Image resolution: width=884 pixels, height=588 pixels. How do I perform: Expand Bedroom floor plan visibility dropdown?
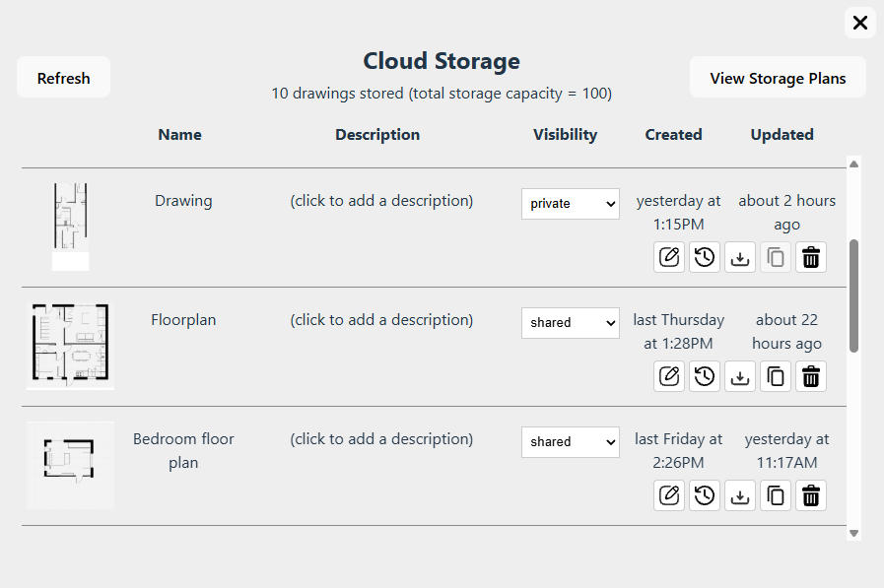[570, 442]
